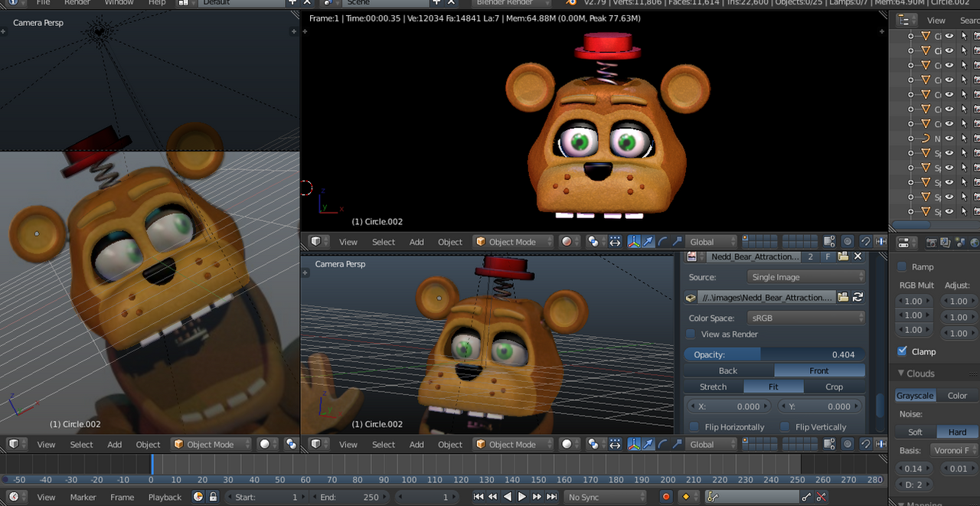Choose Grayscale clouds option

click(916, 396)
